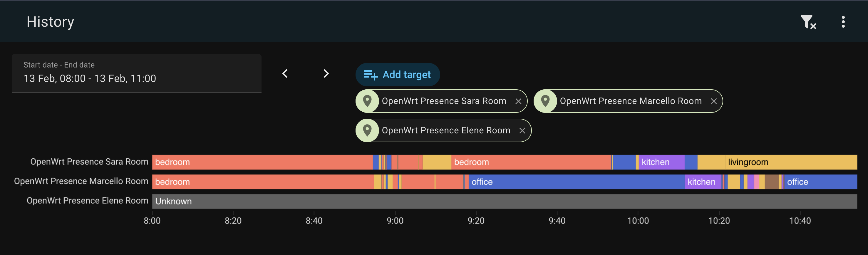868x255 pixels.
Task: Navigate to the next time period
Action: tap(326, 73)
